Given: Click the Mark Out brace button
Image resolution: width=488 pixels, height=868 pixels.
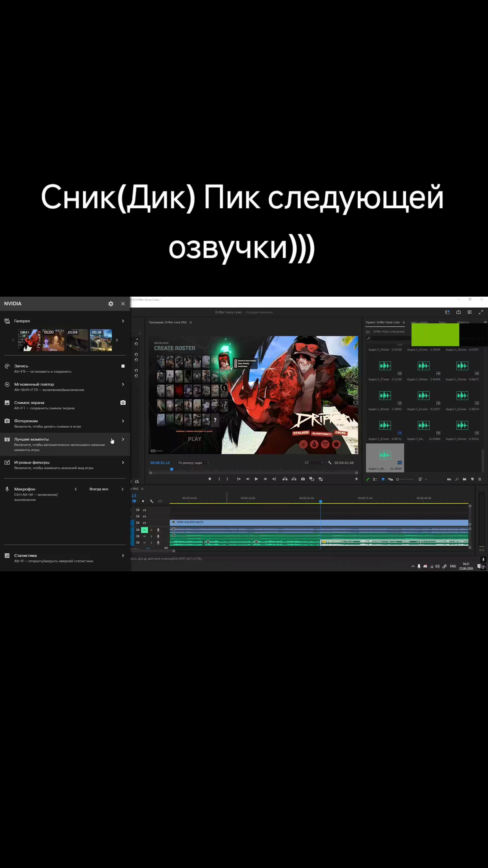Looking at the screenshot, I should (227, 479).
